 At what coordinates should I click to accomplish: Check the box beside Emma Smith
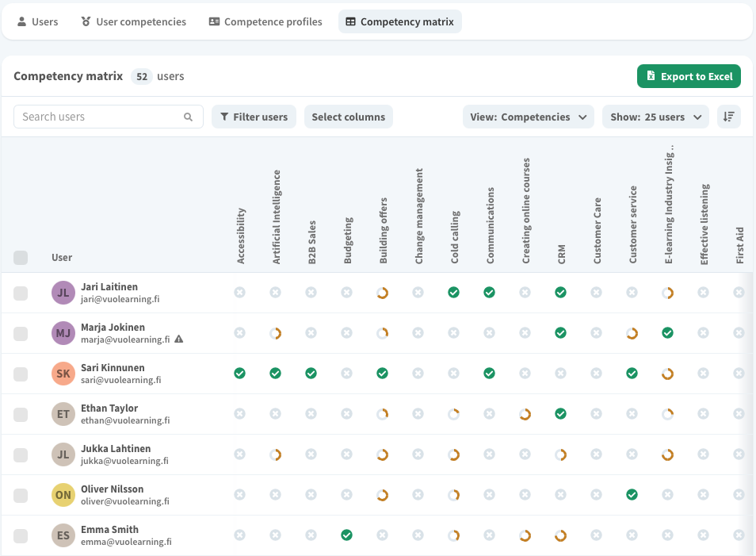tap(21, 536)
